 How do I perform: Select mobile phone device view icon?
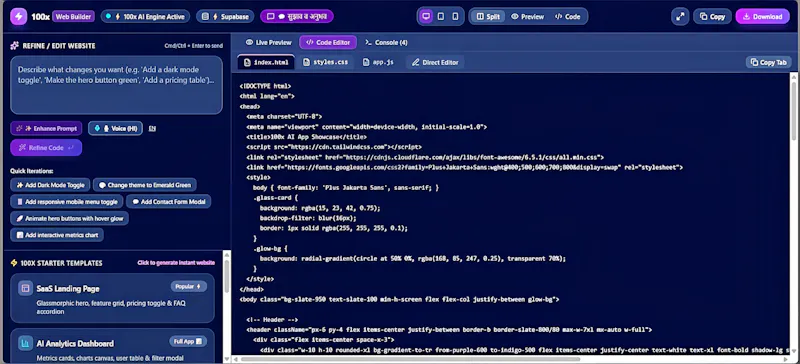(x=455, y=16)
